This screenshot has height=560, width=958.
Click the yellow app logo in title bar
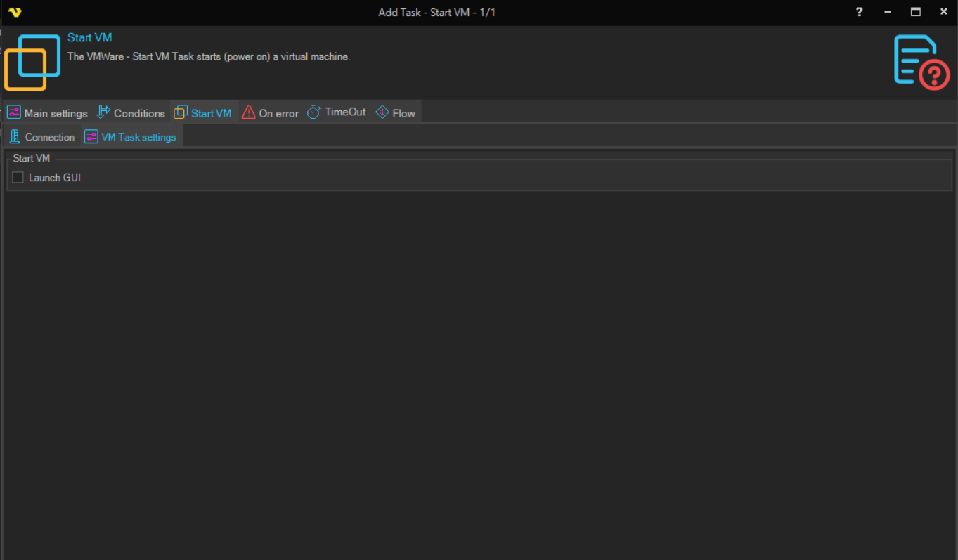point(15,13)
